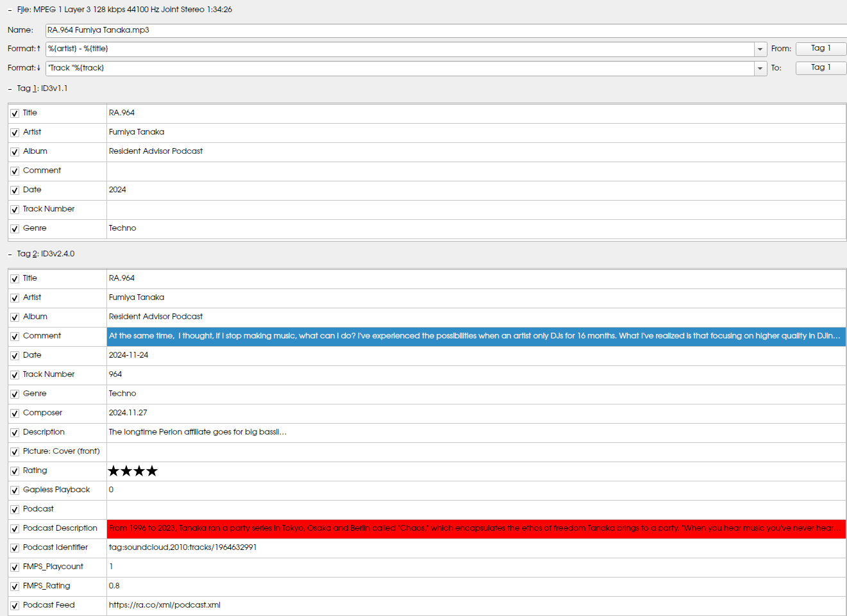This screenshot has width=847, height=616.
Task: Uncheck the Podcast checkbox
Action: coord(15,510)
